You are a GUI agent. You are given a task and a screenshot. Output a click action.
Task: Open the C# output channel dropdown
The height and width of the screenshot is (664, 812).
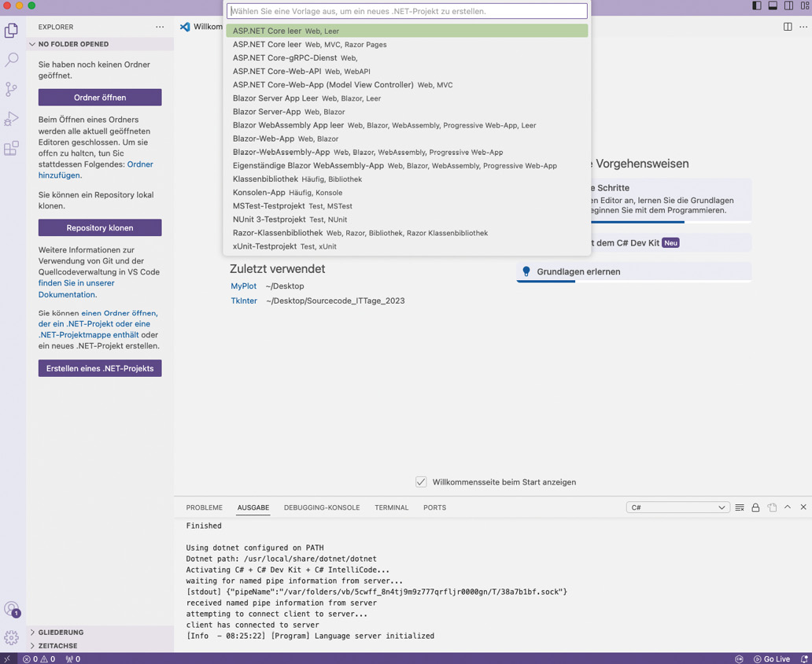(x=678, y=507)
